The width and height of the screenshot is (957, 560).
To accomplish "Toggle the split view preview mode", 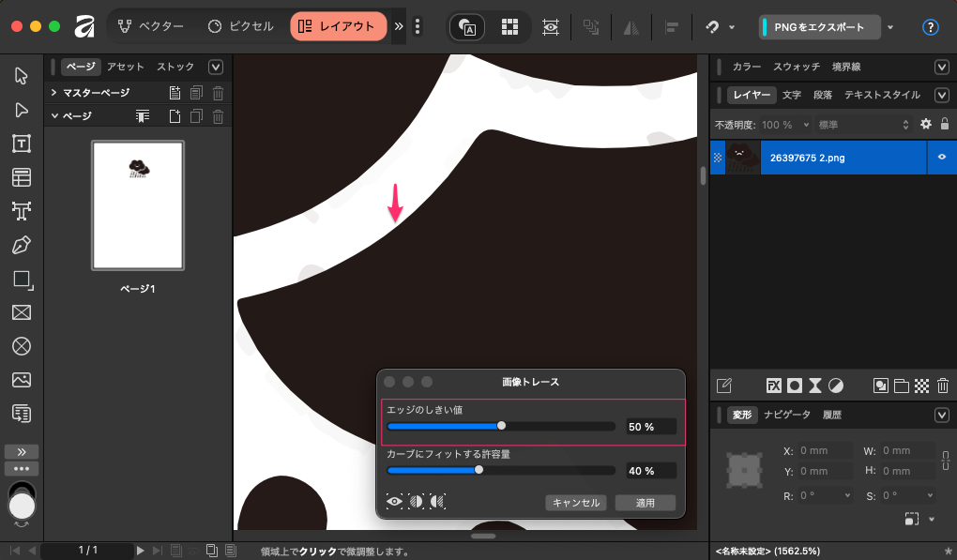I will (417, 502).
